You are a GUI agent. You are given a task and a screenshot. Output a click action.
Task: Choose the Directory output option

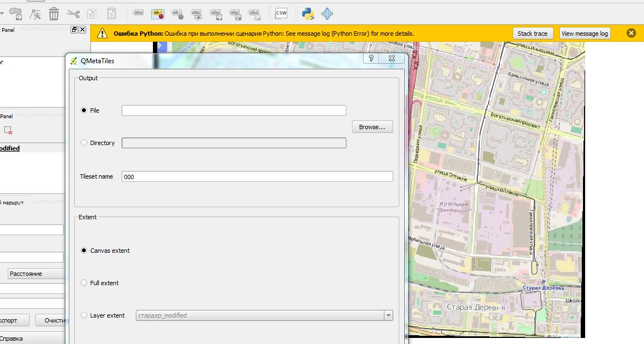84,142
